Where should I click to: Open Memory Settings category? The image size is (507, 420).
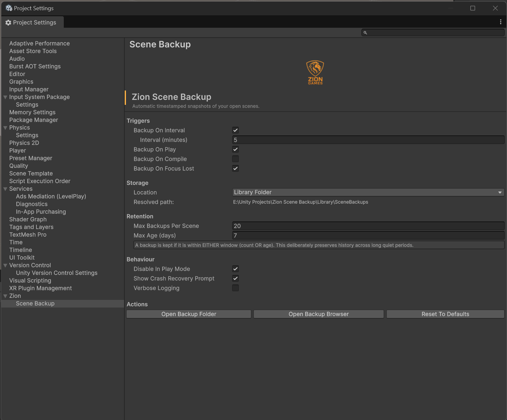point(32,112)
